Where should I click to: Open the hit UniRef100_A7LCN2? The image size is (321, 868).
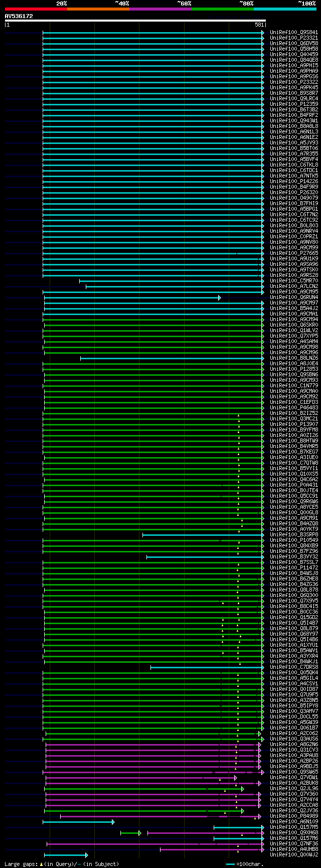294,286
